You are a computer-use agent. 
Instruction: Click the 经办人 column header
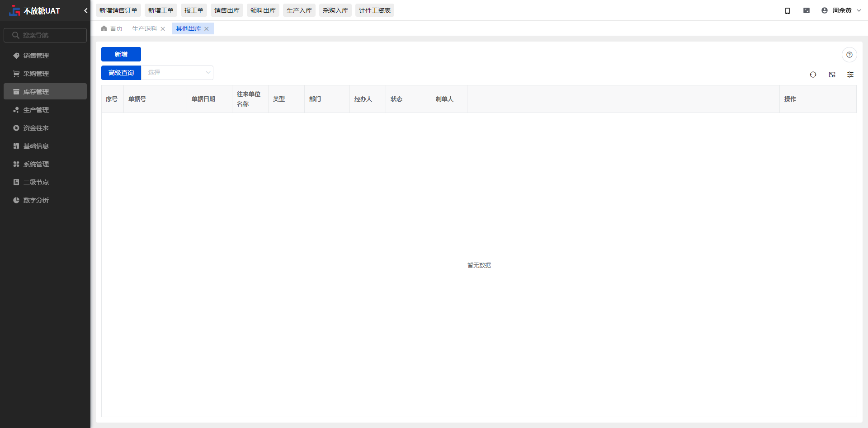click(368, 99)
